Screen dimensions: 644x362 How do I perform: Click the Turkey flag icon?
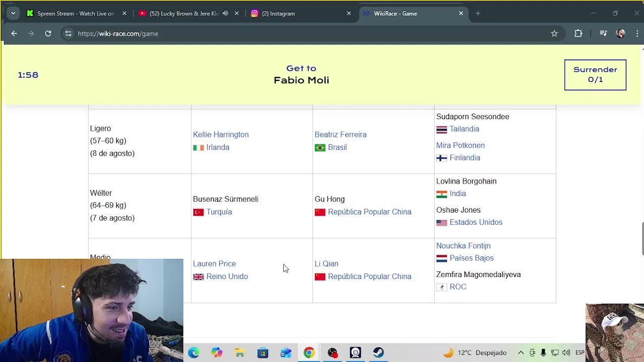[x=199, y=213]
